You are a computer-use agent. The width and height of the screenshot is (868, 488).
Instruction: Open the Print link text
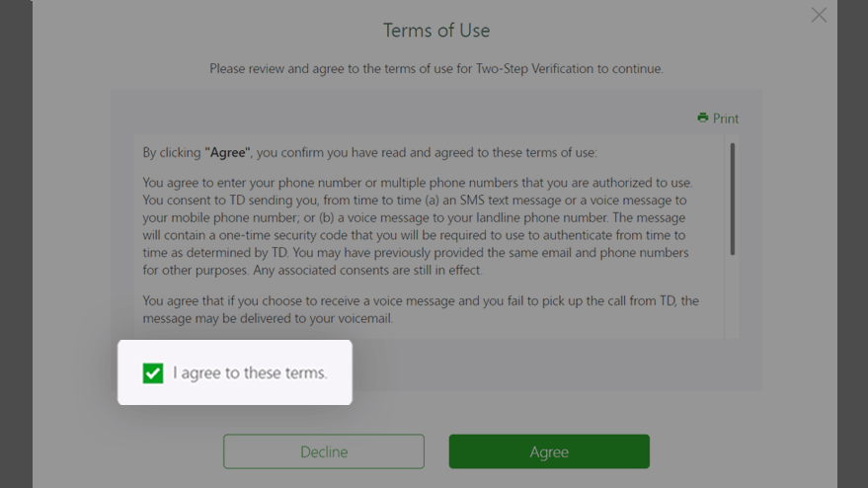pyautogui.click(x=725, y=119)
